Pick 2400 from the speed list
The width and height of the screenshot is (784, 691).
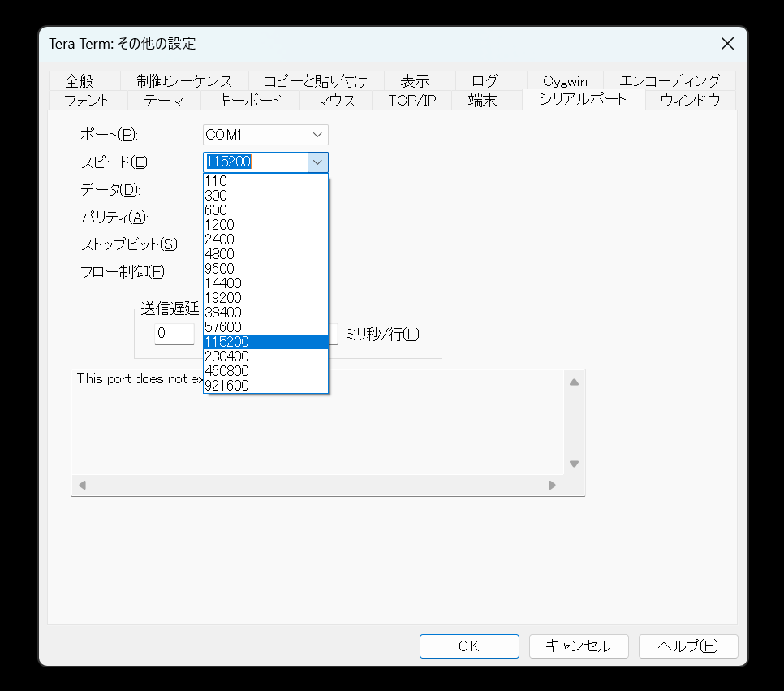click(265, 240)
